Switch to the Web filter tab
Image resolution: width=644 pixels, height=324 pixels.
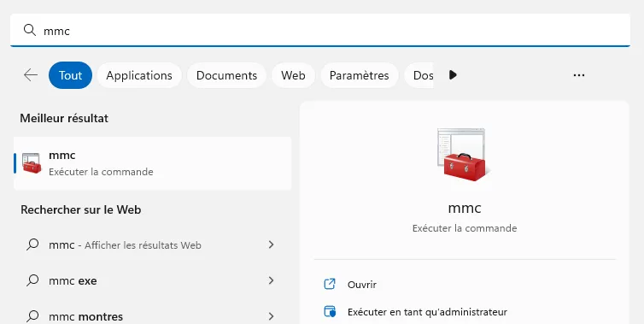click(293, 75)
